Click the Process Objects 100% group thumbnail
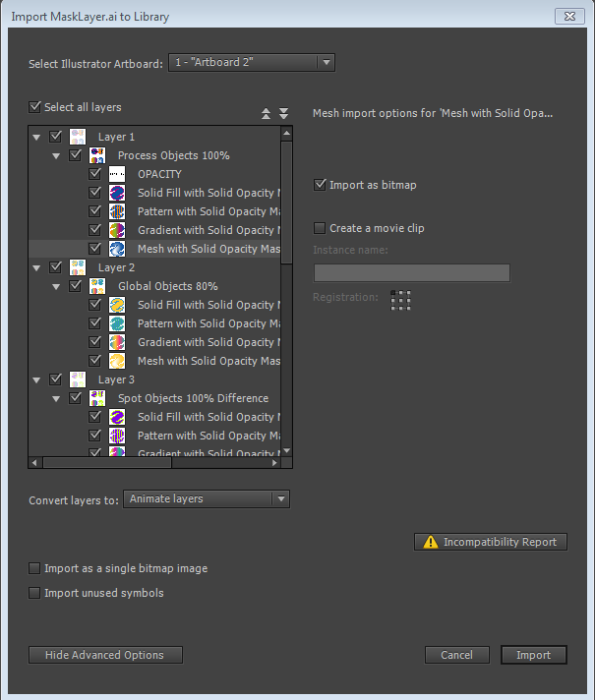The width and height of the screenshot is (595, 700). pos(97,155)
